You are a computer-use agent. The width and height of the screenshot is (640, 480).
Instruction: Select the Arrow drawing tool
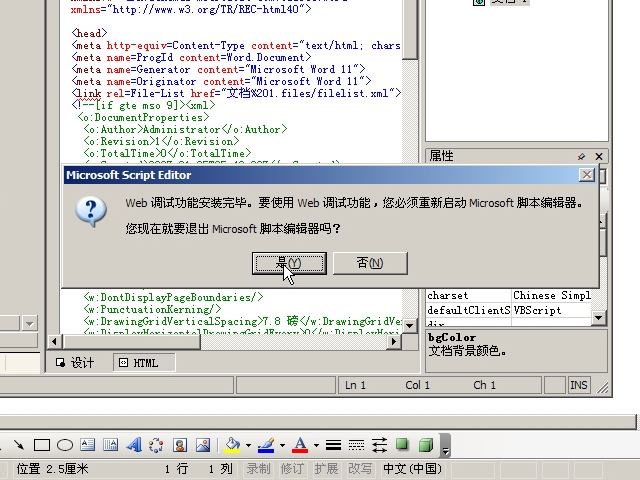tap(18, 445)
